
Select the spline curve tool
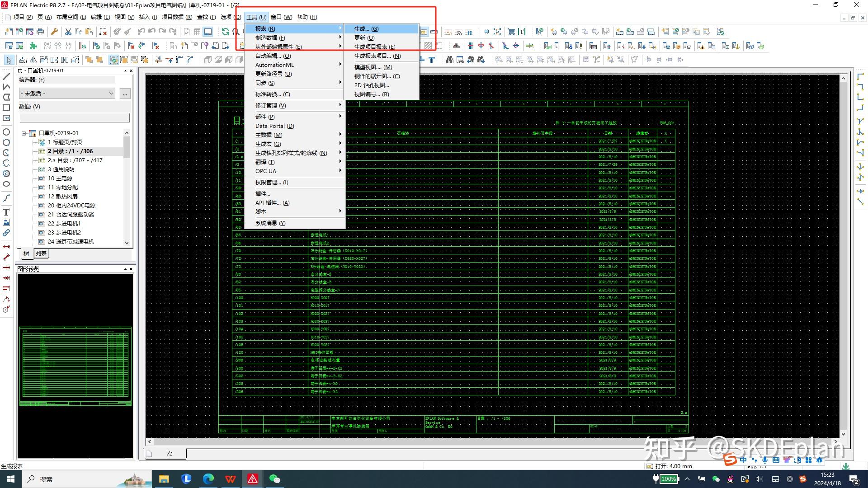6,198
